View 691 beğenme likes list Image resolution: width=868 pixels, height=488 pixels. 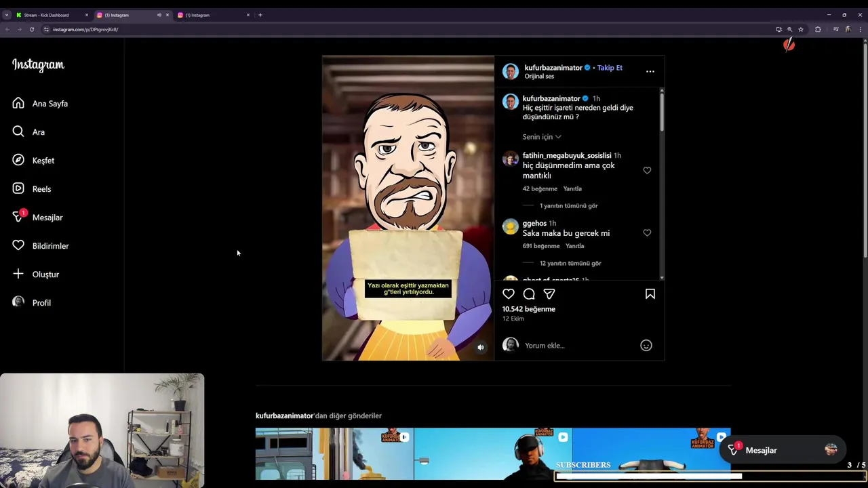pos(541,246)
